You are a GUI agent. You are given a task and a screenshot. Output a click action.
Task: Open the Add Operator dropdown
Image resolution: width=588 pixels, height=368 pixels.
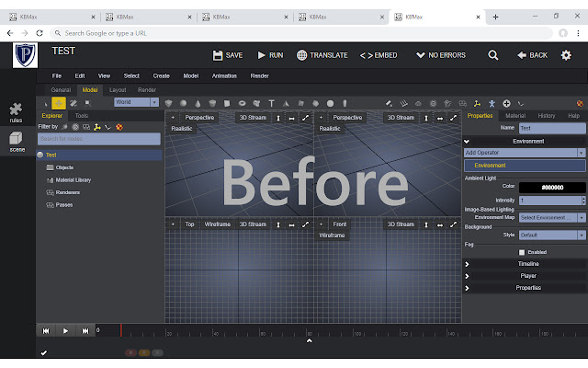pos(525,153)
